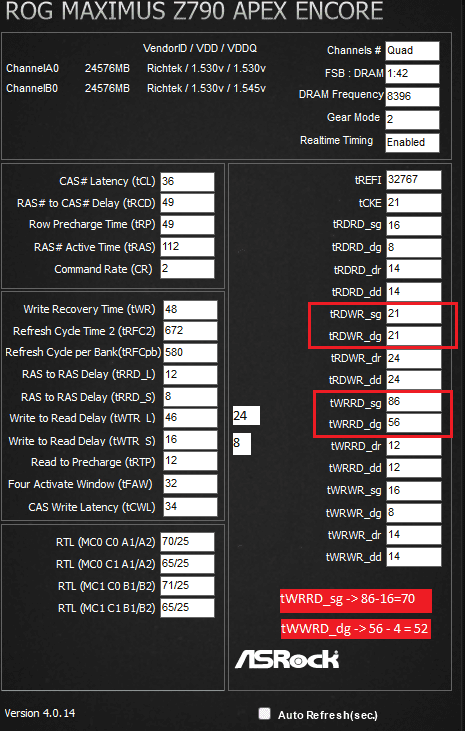Select the Write Recovery Time (tWR) field
Viewport: 465px width, 731px height.
(x=190, y=310)
